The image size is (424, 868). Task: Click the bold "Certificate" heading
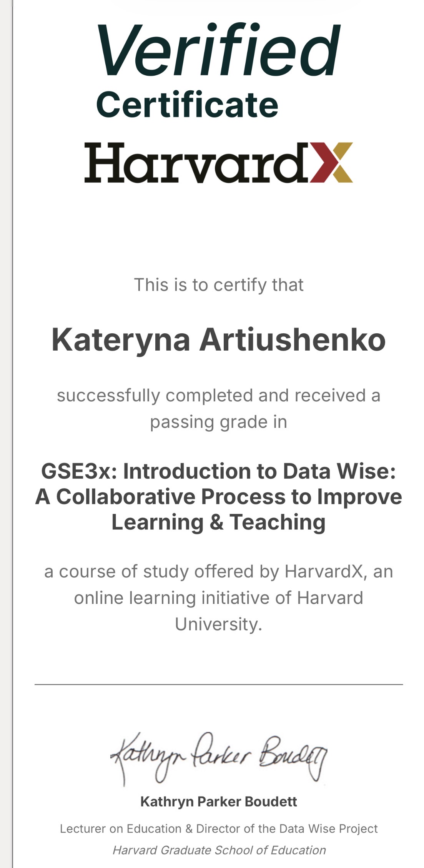tap(187, 105)
